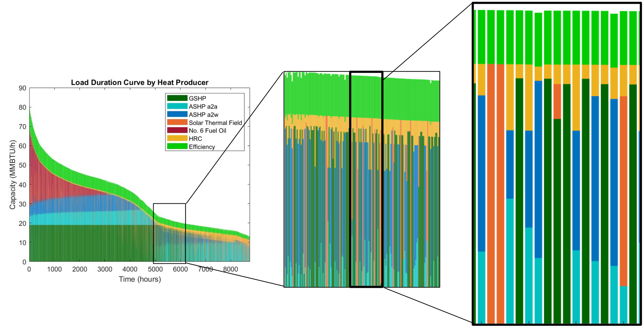This screenshot has width=644, height=329.
Task: Select the 'HRC' legend label
Action: pos(195,139)
